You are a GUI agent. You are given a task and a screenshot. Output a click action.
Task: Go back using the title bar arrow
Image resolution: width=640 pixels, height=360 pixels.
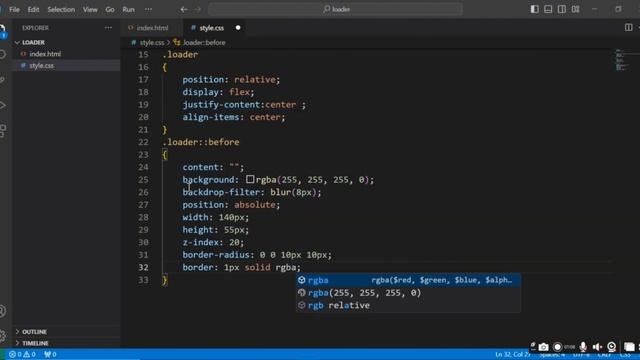[x=184, y=9]
